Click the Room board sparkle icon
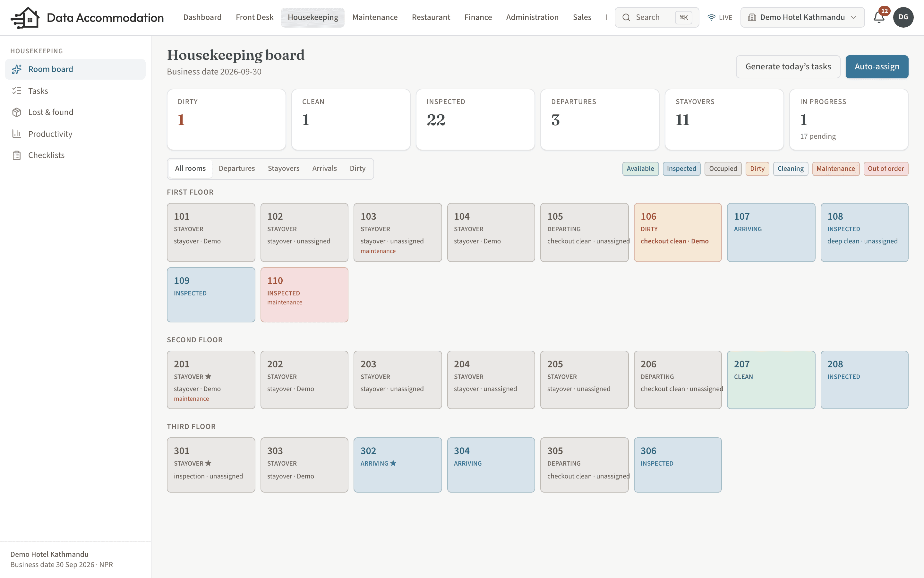Image resolution: width=924 pixels, height=578 pixels. [16, 69]
